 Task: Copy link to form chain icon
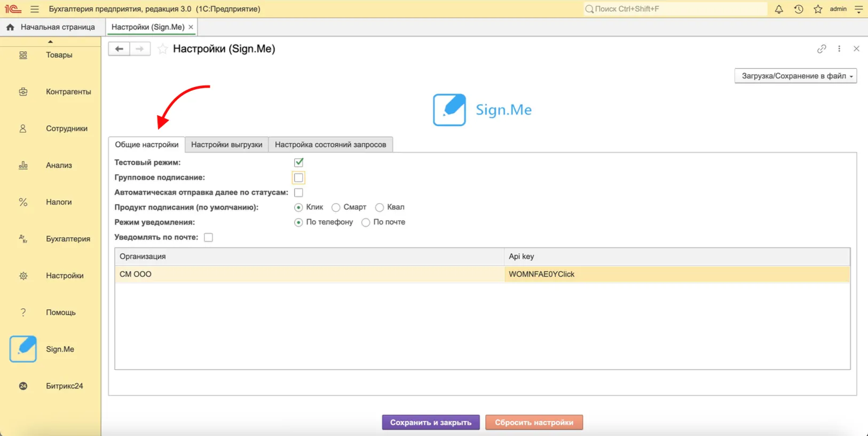click(x=822, y=49)
